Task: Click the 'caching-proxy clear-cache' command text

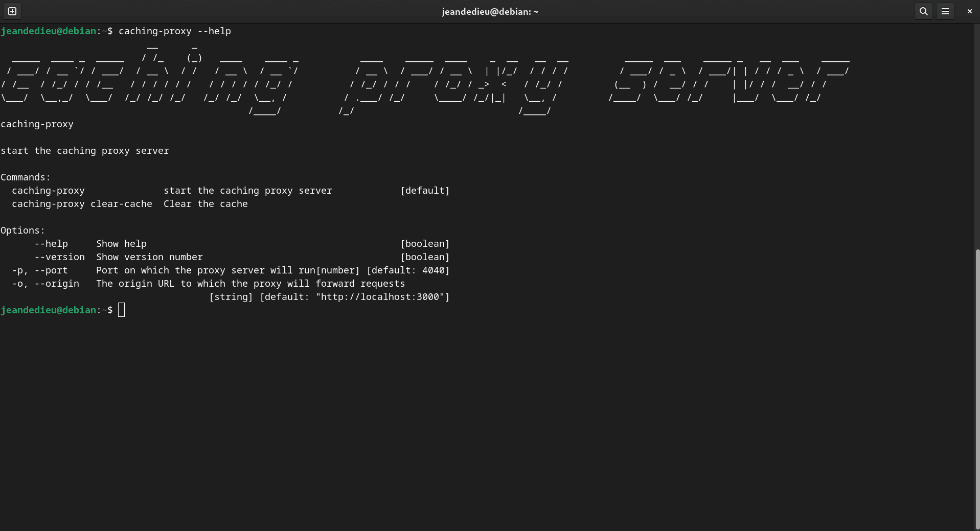Action: coord(82,204)
